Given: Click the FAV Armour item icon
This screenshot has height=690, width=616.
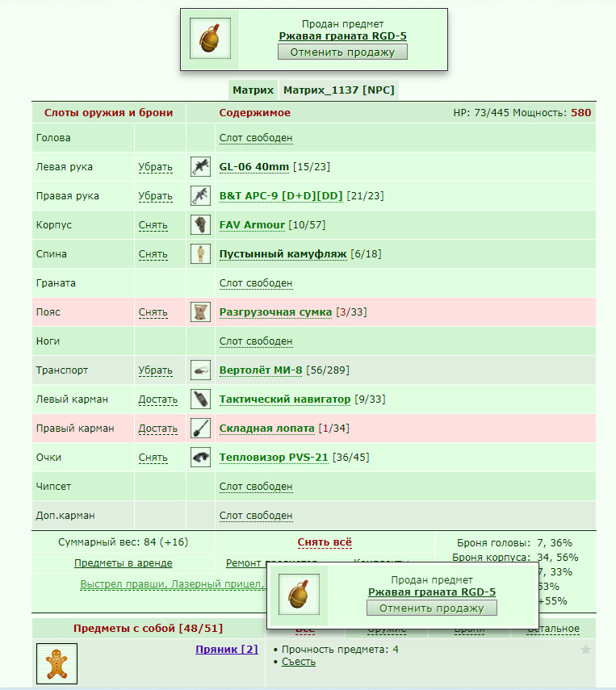Looking at the screenshot, I should (x=200, y=225).
